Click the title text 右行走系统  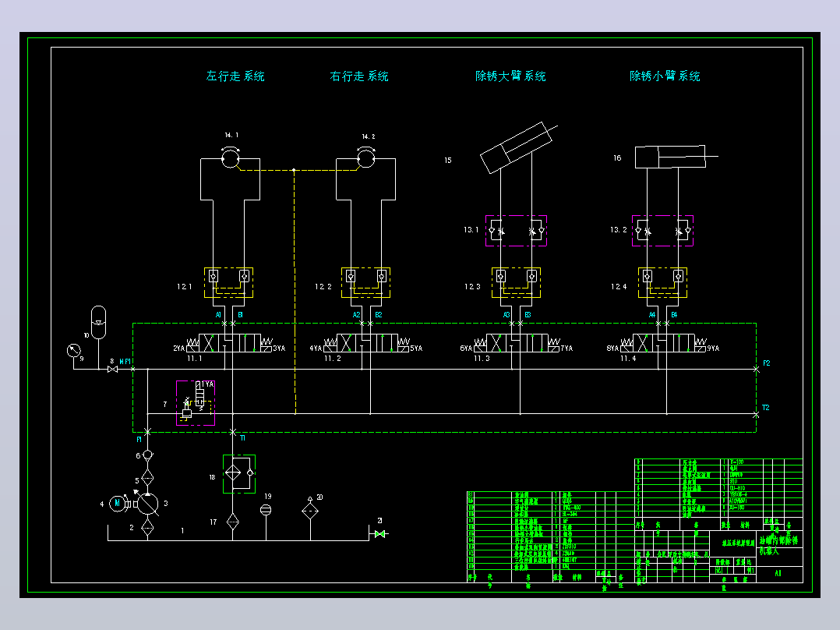tap(359, 76)
